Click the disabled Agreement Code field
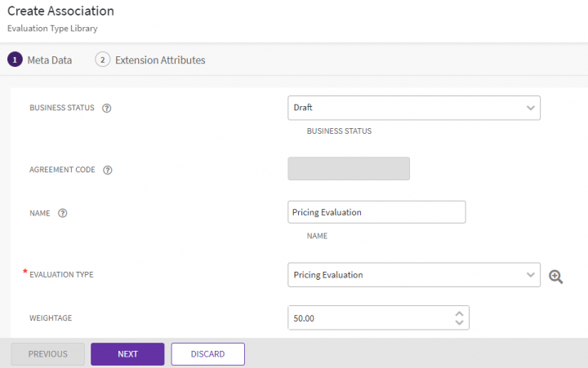The width and height of the screenshot is (588, 368). pos(349,169)
